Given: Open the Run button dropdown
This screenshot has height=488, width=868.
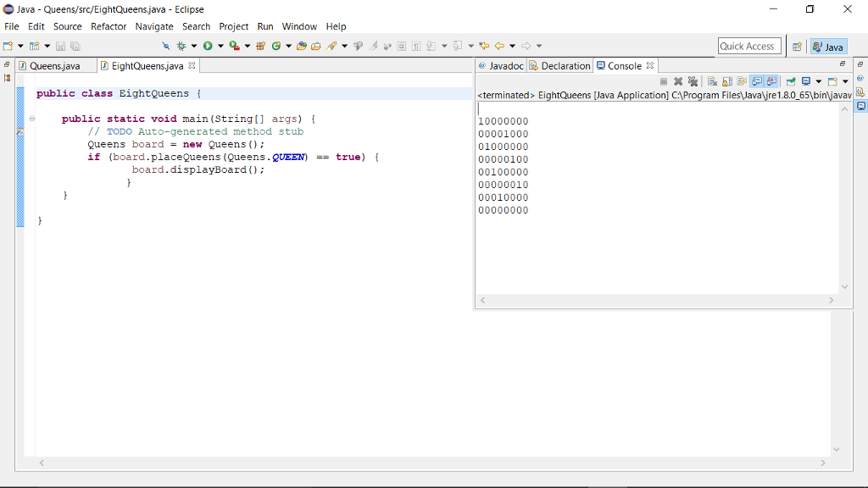Looking at the screenshot, I should point(220,46).
